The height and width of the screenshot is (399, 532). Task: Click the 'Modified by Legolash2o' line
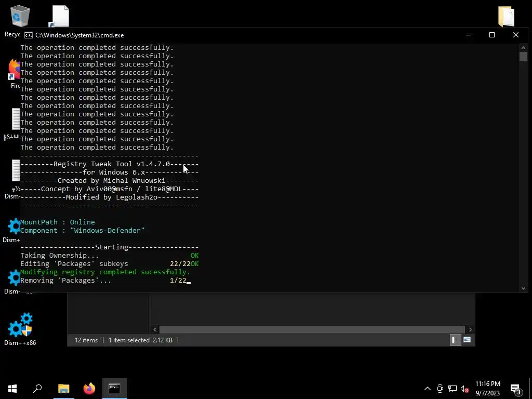(x=109, y=197)
